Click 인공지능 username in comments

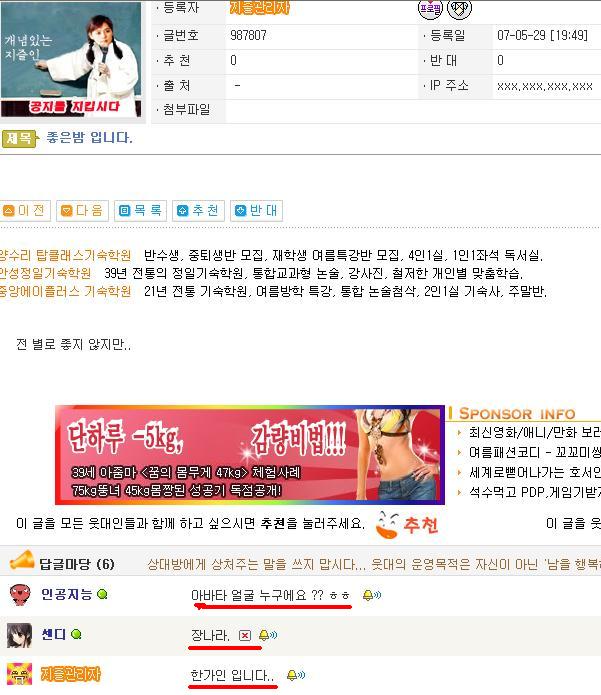tap(66, 594)
